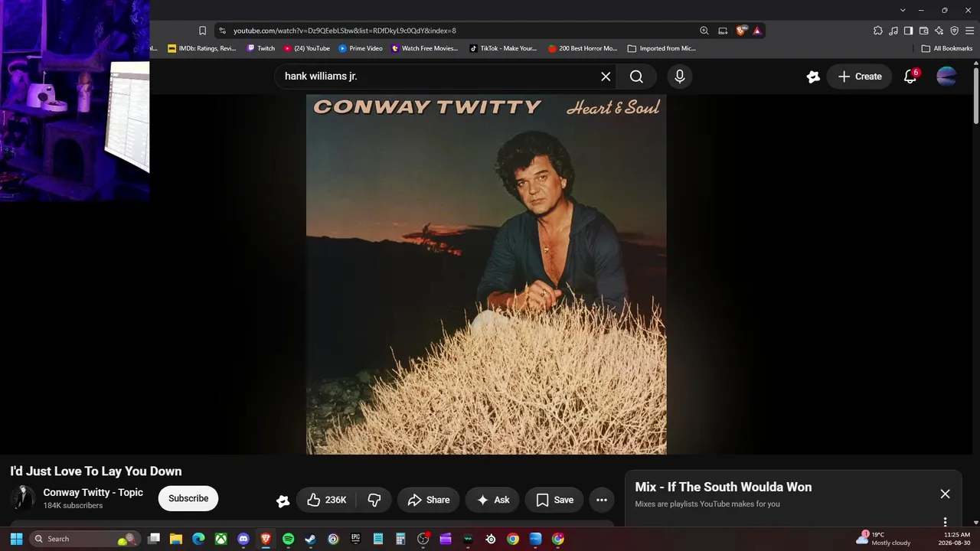980x551 pixels.
Task: Click the video player album artwork
Action: pos(486,275)
